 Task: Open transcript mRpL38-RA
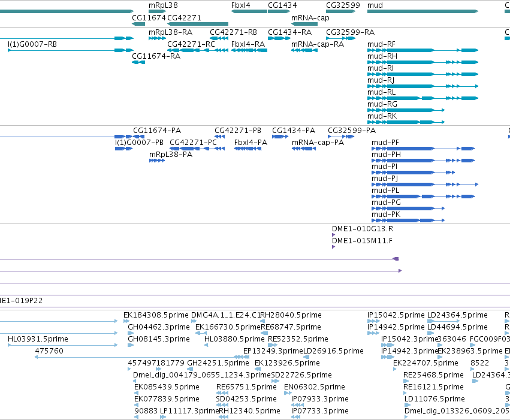pos(157,38)
